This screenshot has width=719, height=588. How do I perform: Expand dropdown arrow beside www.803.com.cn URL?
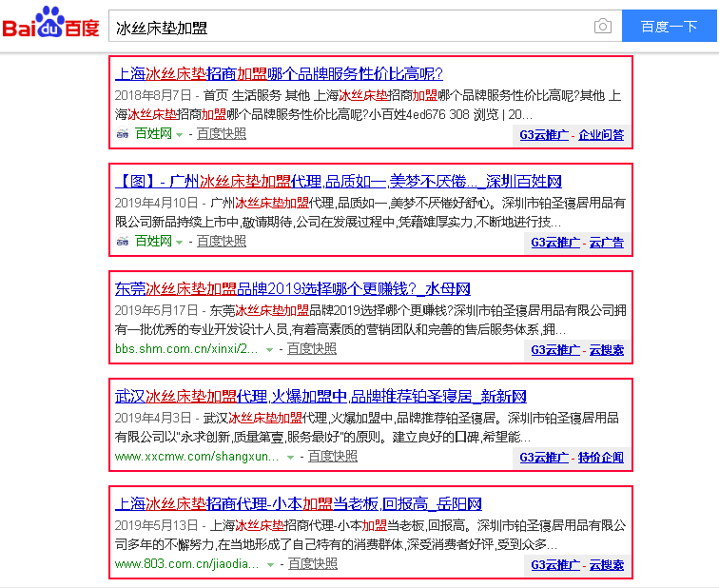point(270,564)
